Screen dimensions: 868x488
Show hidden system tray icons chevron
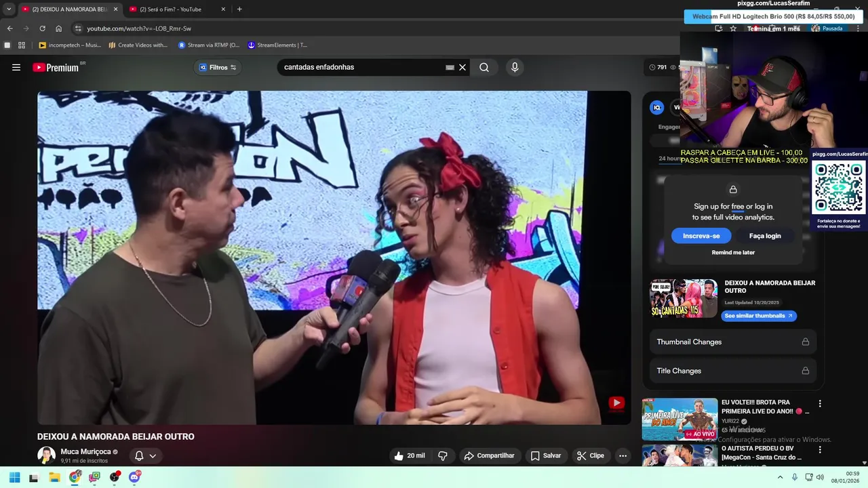coord(780,477)
